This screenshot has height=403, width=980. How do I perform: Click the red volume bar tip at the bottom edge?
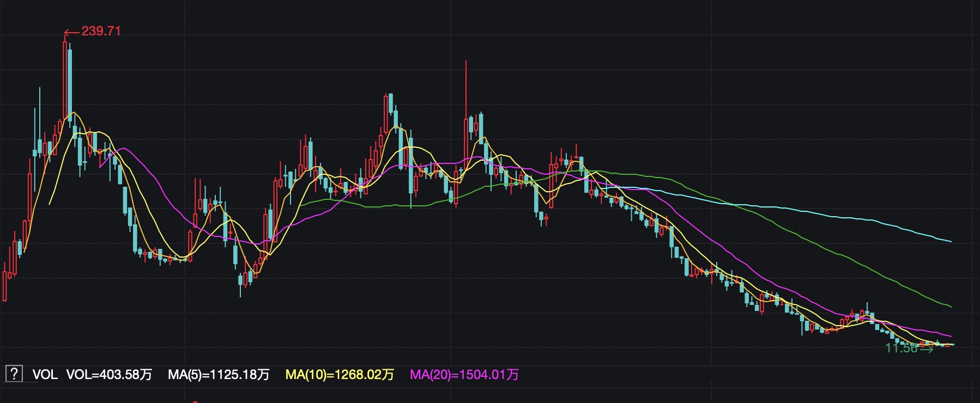pos(195,401)
